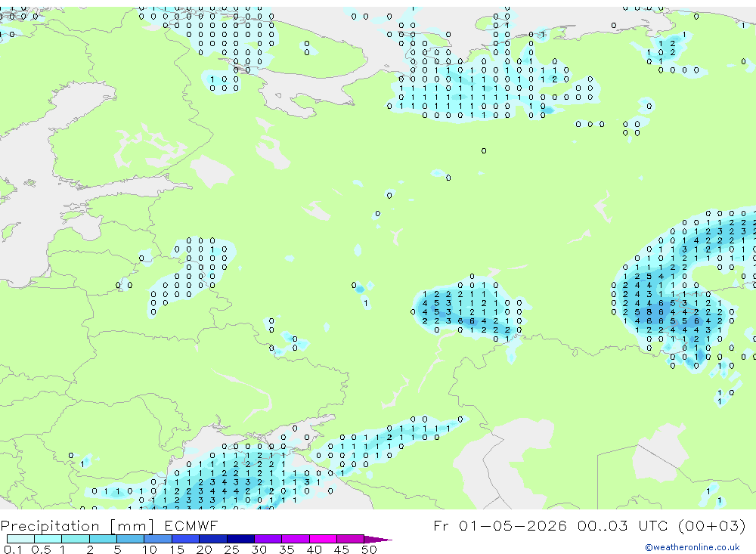The width and height of the screenshot is (756, 554).
Task: Click the 'ECMWF' model label
Action: click(x=191, y=525)
